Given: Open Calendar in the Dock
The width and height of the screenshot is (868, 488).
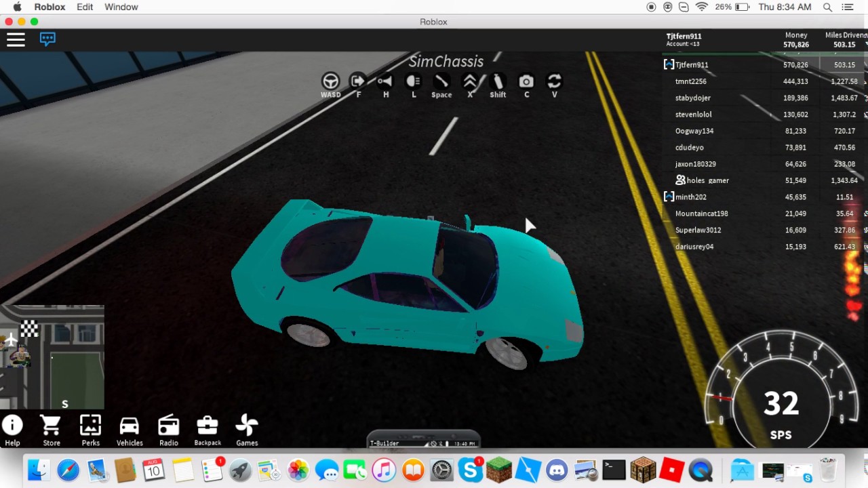Looking at the screenshot, I should 153,470.
